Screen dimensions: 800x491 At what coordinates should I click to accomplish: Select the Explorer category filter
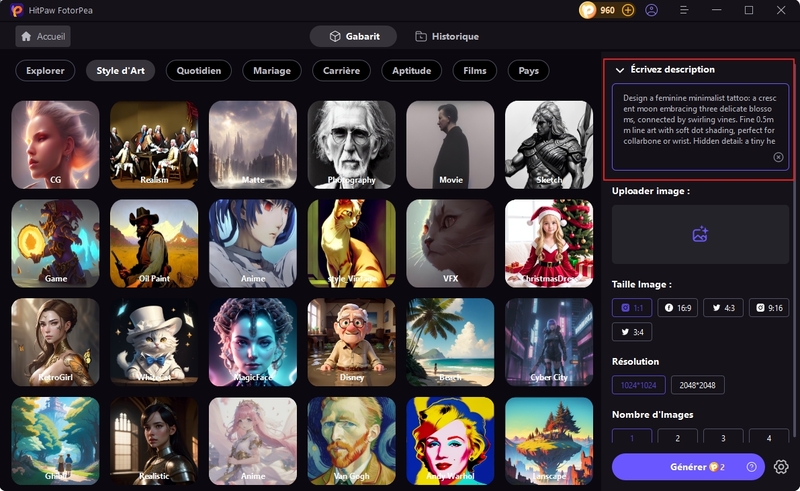coord(45,71)
